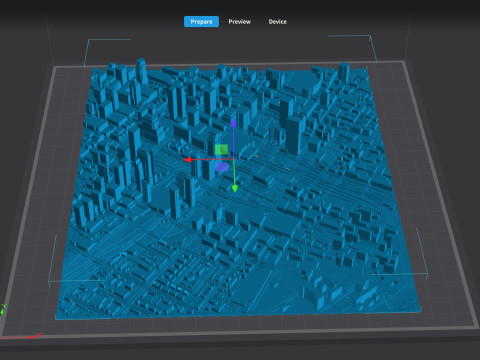Open the Preview tab
Image resolution: width=480 pixels, height=360 pixels.
point(239,22)
